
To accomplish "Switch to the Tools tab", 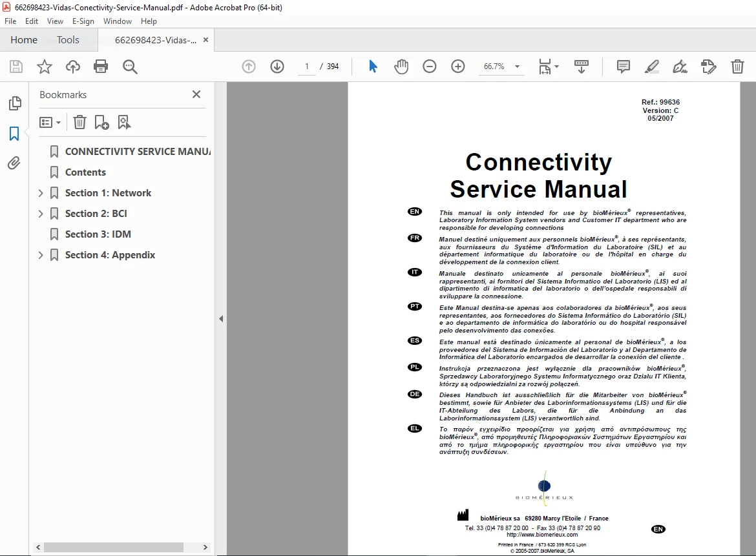I will (68, 40).
